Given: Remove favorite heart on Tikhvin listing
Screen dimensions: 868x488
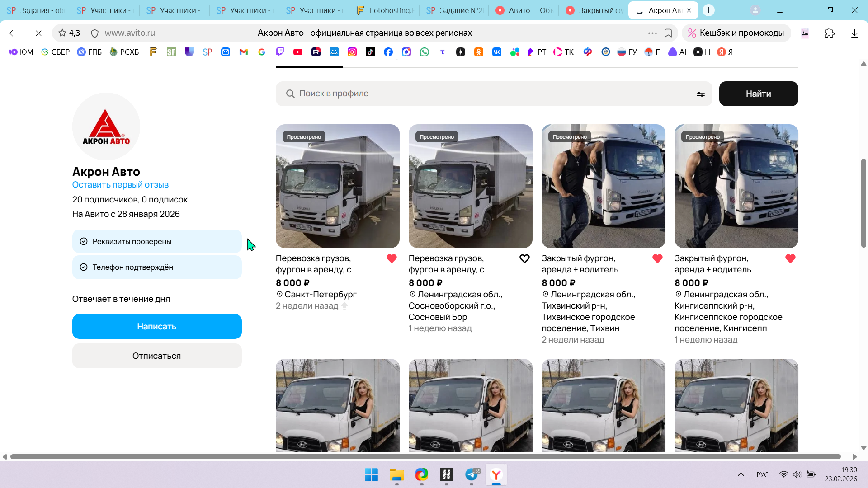Looking at the screenshot, I should (657, 258).
